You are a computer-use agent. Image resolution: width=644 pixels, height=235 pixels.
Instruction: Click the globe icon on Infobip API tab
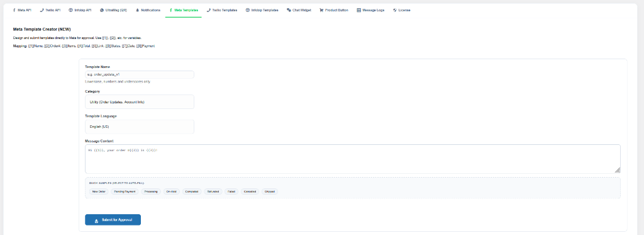(x=70, y=10)
